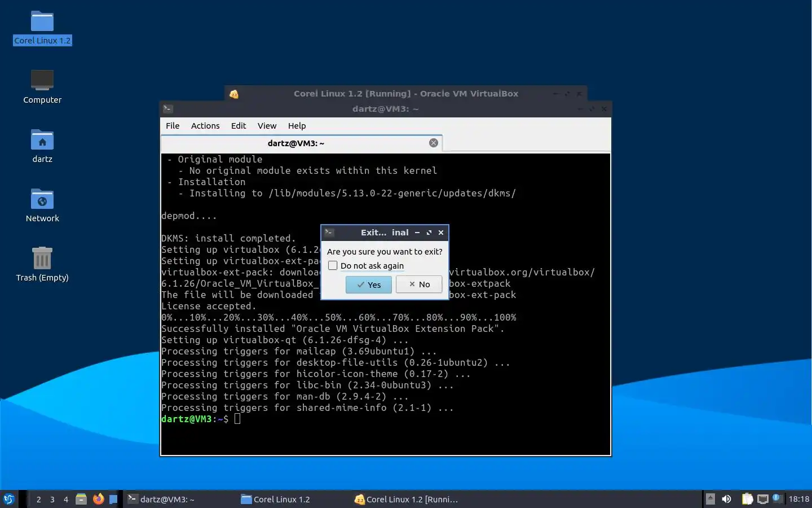This screenshot has width=812, height=508.
Task: Maximize the Exit dialog window
Action: click(429, 233)
